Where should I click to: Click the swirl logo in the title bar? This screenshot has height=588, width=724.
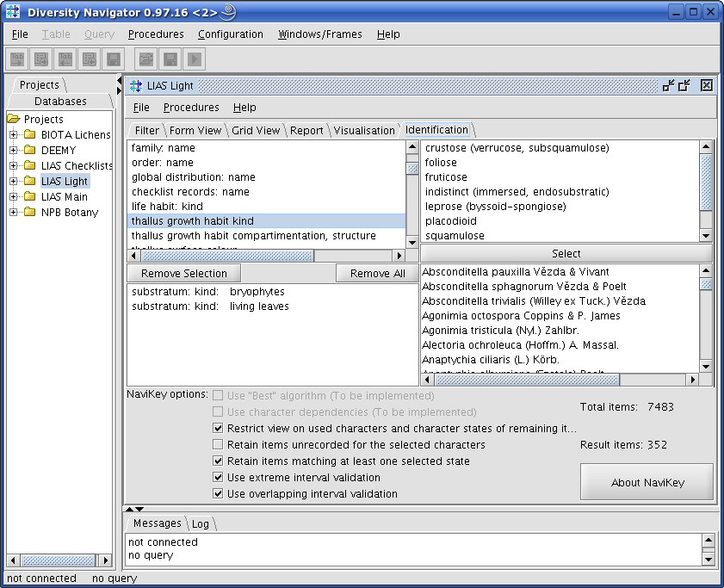228,12
